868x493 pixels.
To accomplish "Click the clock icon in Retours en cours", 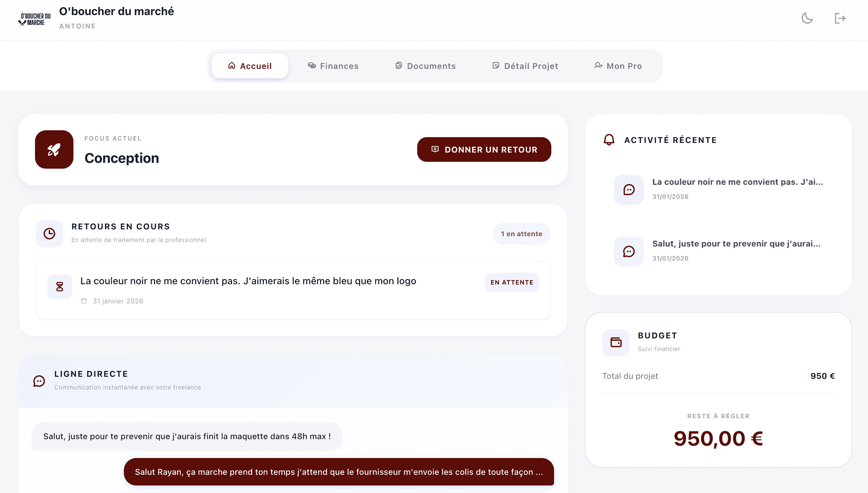I will (x=49, y=234).
